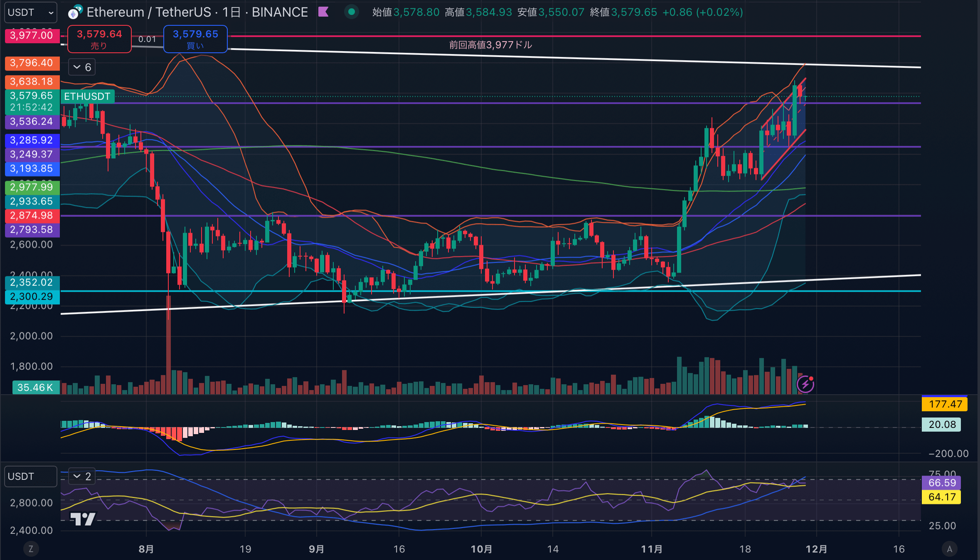Toggle the auto-scale A button at bottom-right
This screenshot has width=980, height=560.
[949, 549]
